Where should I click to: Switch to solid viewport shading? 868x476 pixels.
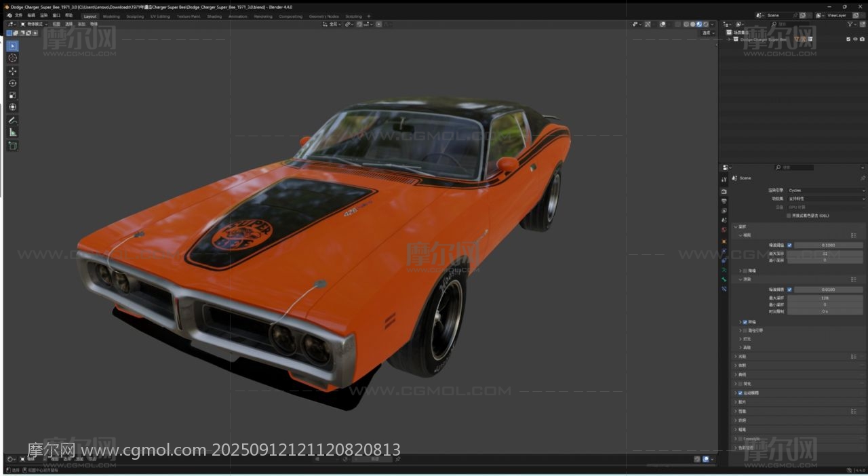pos(692,24)
